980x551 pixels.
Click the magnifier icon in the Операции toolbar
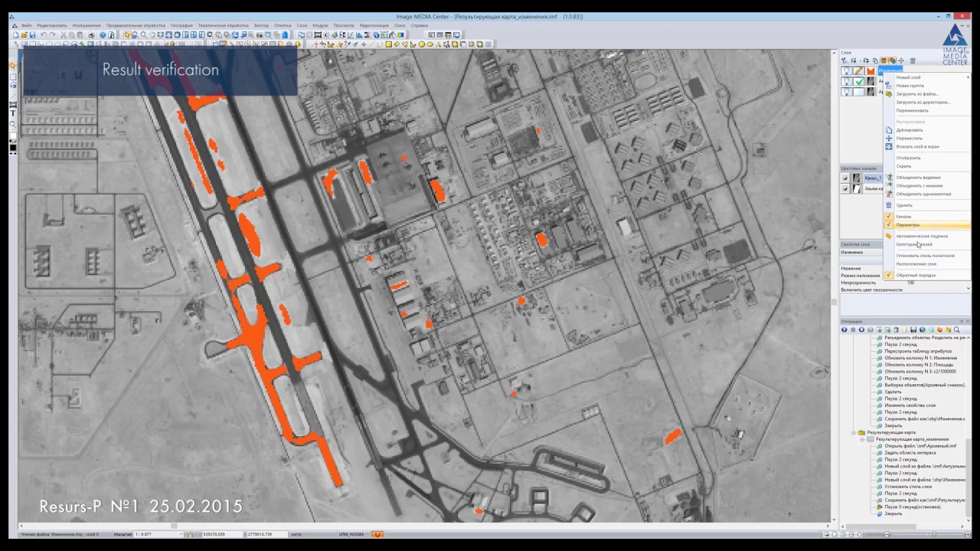click(956, 330)
